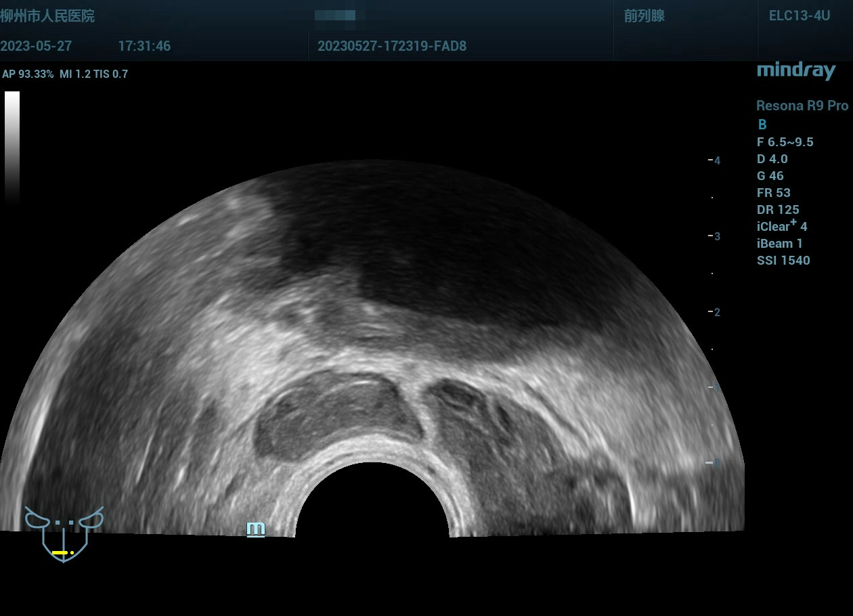
Task: Click the AP 93.33% acoustic power readout
Action: (28, 74)
